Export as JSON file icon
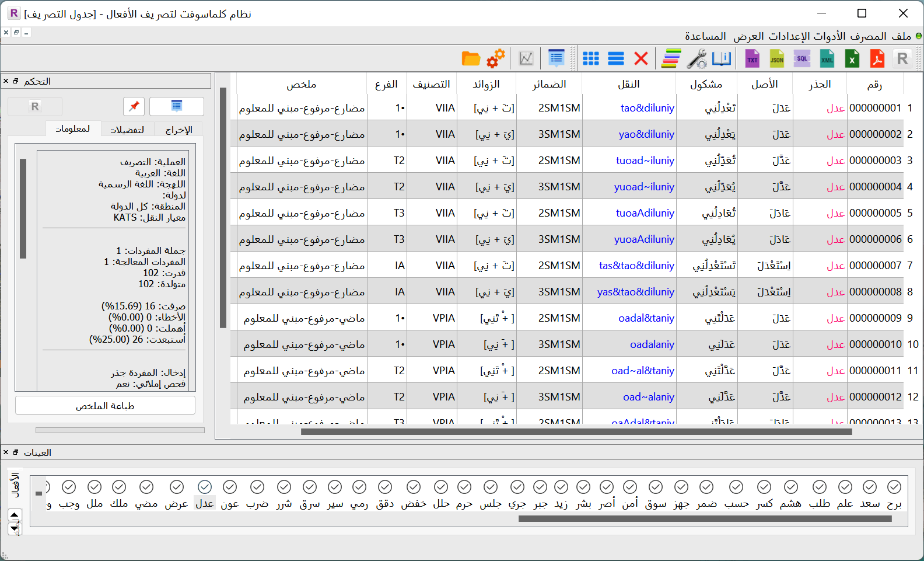 pyautogui.click(x=777, y=58)
